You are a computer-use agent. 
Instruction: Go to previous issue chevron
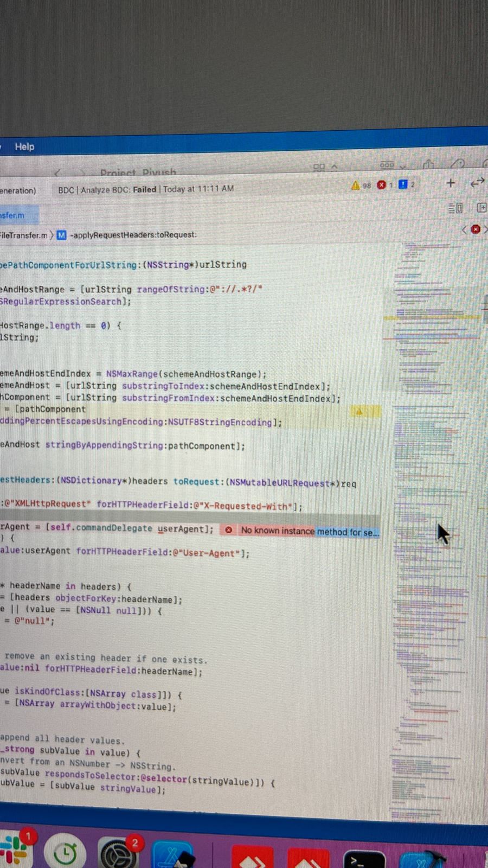click(x=464, y=229)
